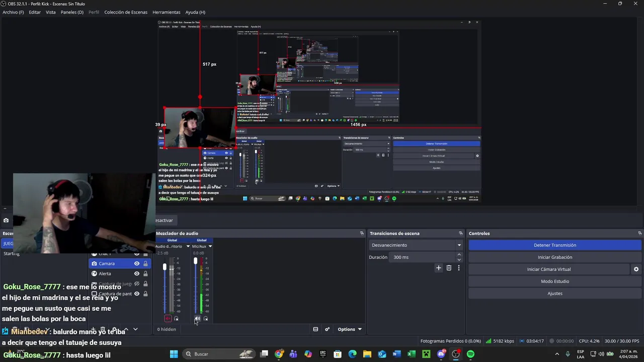The height and width of the screenshot is (362, 644).
Task: Hide the Camara source with eye icon
Action: [136, 263]
